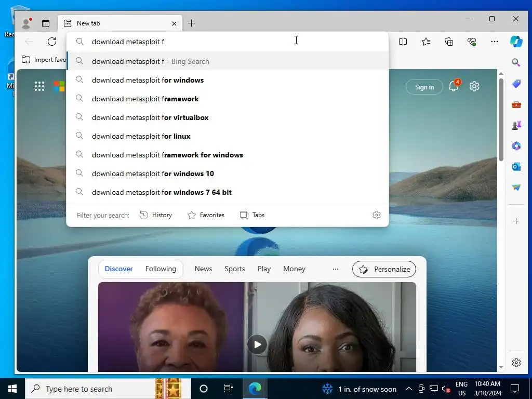This screenshot has height=399, width=532.
Task: Toggle split screen view
Action: [403, 42]
